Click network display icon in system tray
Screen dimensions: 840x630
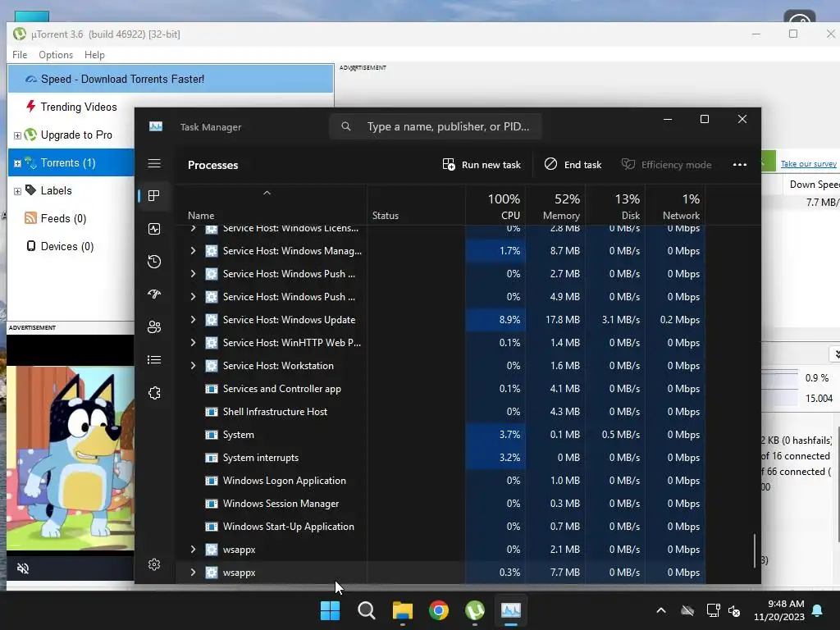713,610
